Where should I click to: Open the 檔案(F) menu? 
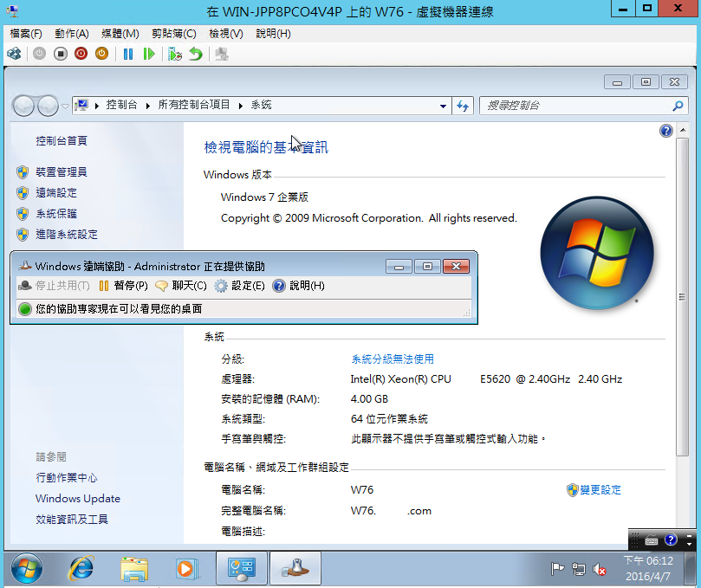(x=26, y=34)
